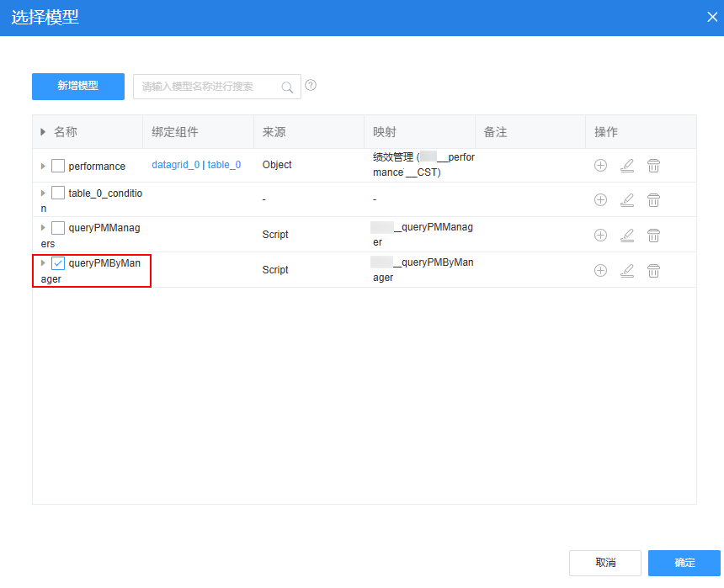724x588 pixels.
Task: Open the table_0 bound component link
Action: [224, 165]
